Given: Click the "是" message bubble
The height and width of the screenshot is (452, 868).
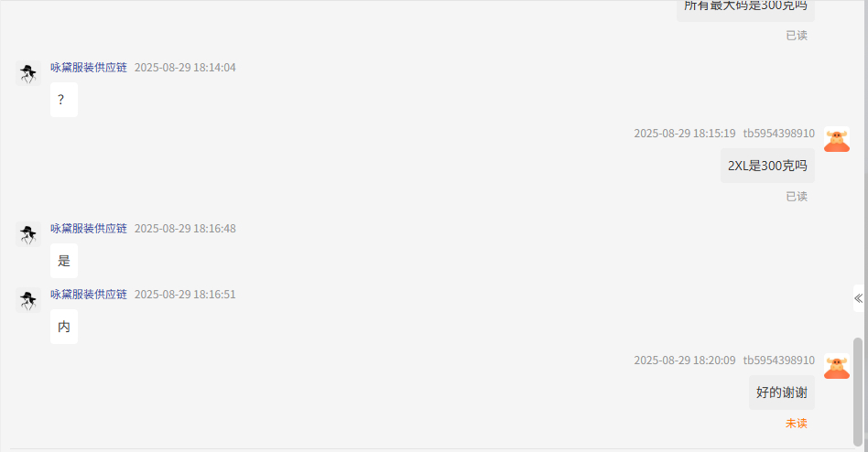Looking at the screenshot, I should click(x=64, y=261).
